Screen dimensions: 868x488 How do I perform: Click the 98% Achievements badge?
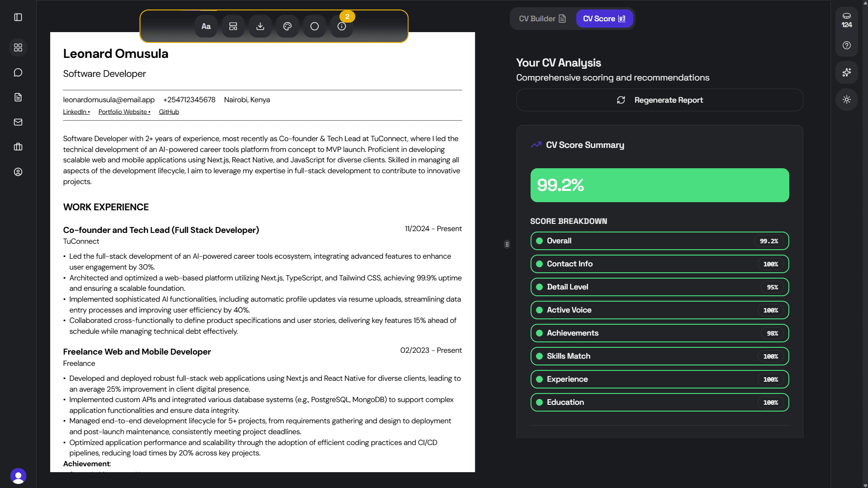pyautogui.click(x=772, y=333)
